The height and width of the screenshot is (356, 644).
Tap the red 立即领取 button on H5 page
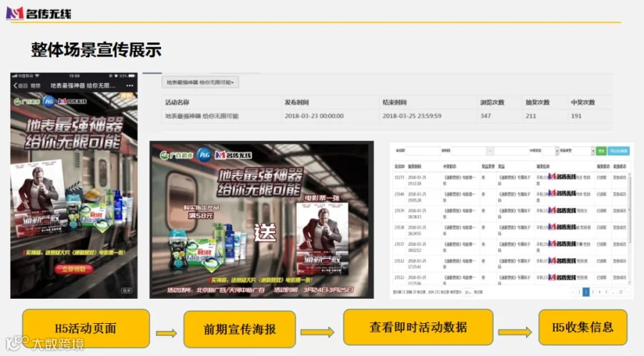tap(74, 269)
